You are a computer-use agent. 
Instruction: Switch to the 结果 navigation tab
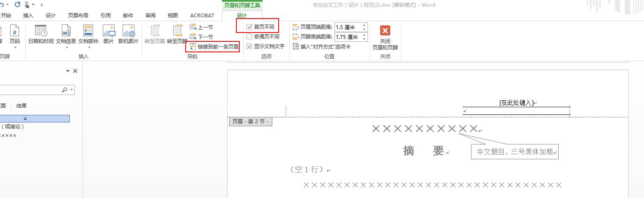coord(22,106)
